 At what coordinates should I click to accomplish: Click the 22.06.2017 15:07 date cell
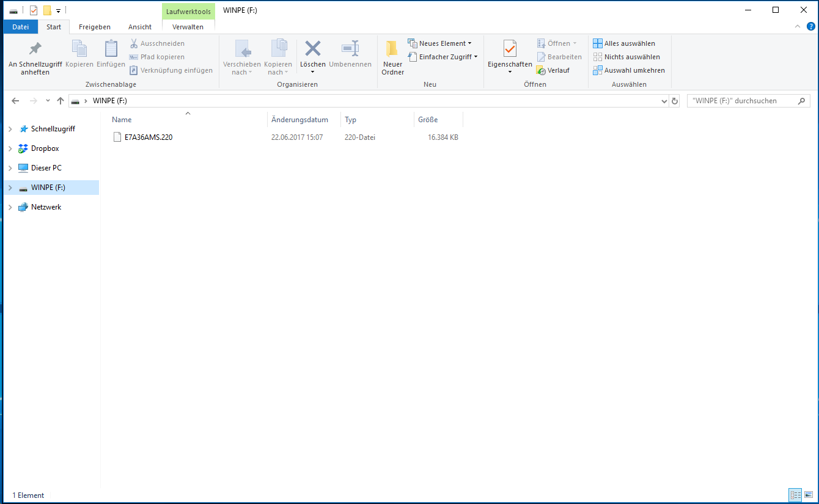(x=297, y=137)
